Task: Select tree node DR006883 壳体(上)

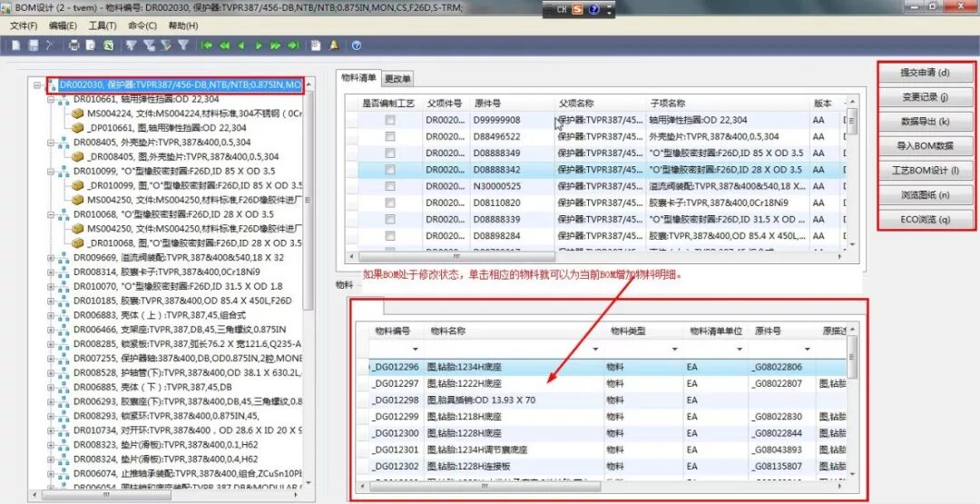Action: (160, 314)
